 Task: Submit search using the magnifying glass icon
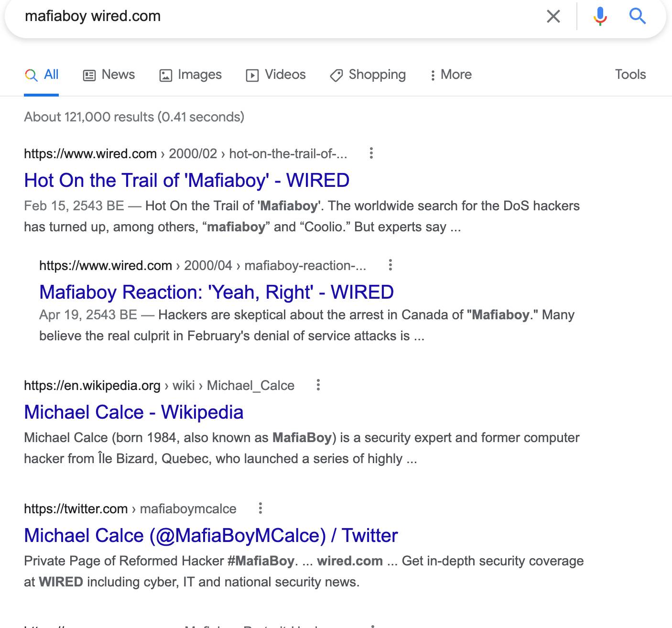point(637,17)
